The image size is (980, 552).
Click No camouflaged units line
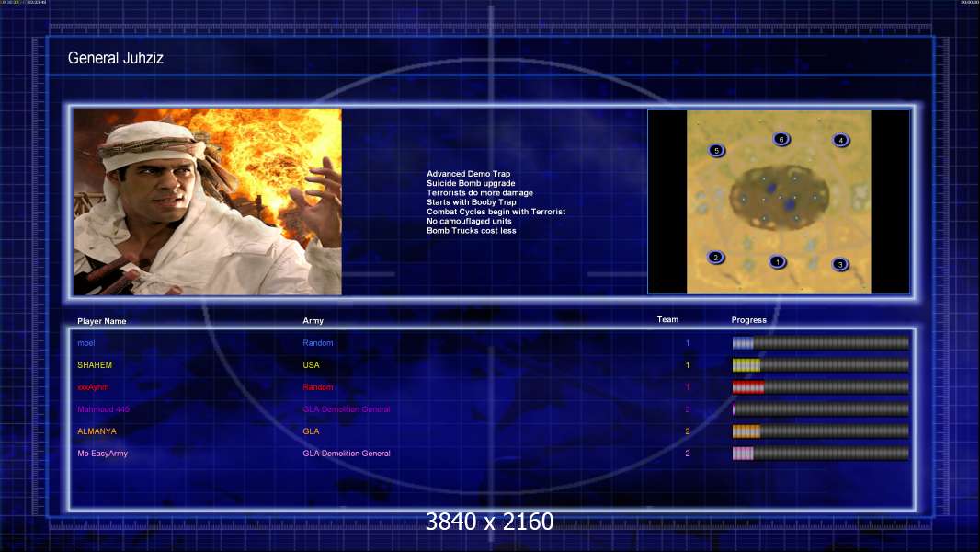[469, 221]
